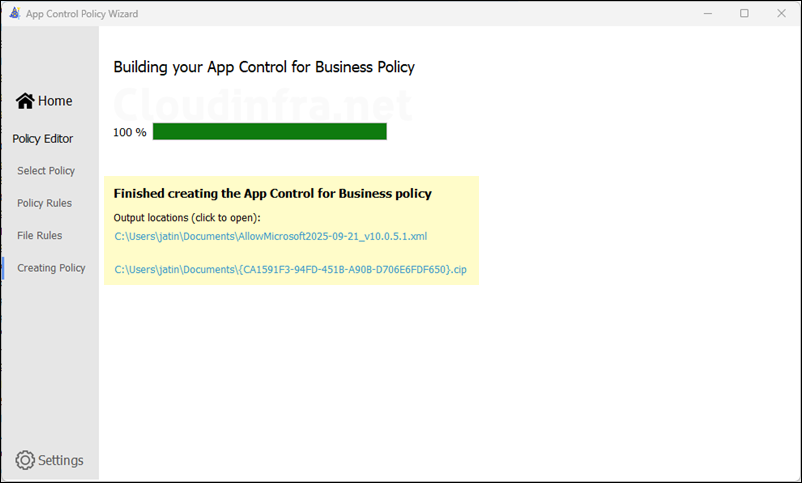Click the App Control Policy Wizard title bar icon
The image size is (802, 483).
[x=14, y=13]
